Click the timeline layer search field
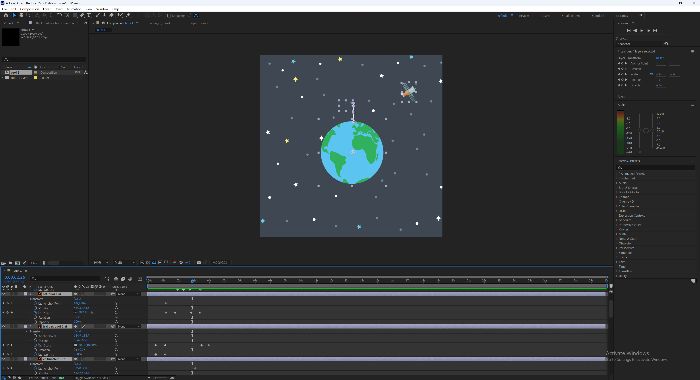 click(66, 278)
